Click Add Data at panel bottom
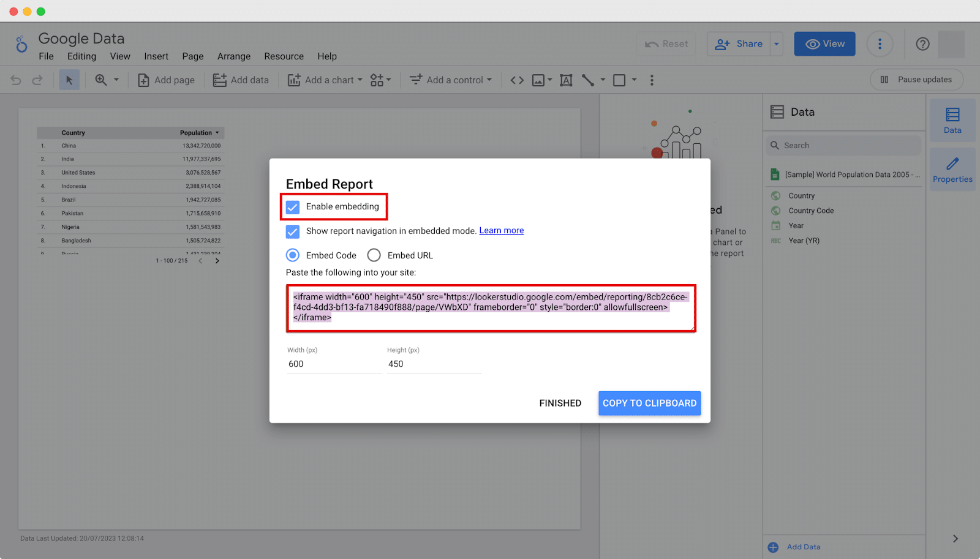 click(794, 547)
